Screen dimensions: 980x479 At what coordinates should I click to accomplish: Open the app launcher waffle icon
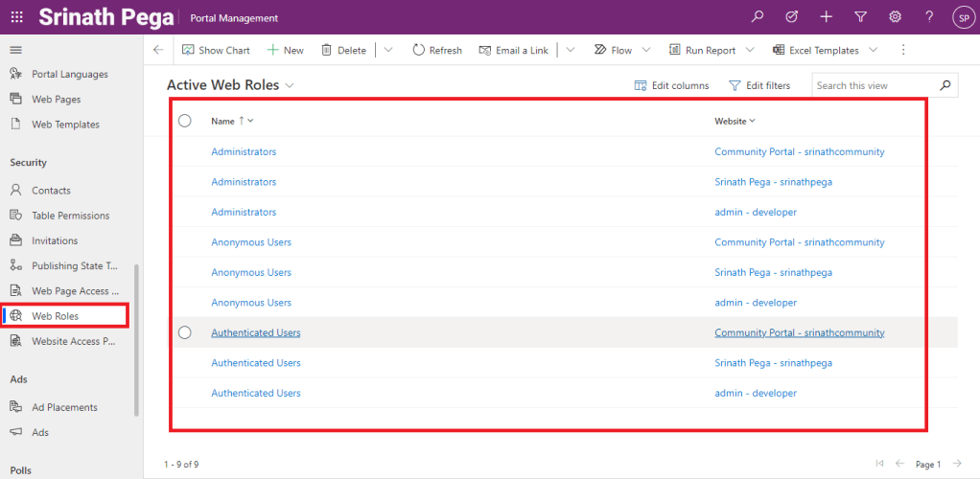point(16,17)
